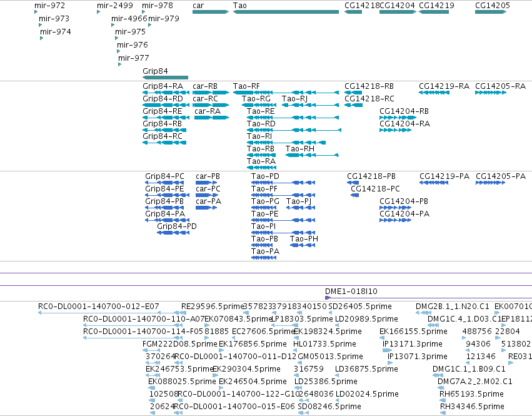Click the Tao-PH protein label
This screenshot has height=416, width=532.
point(304,239)
